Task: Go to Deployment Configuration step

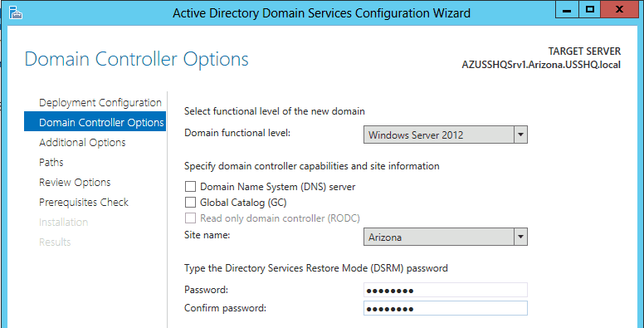Action: [100, 102]
